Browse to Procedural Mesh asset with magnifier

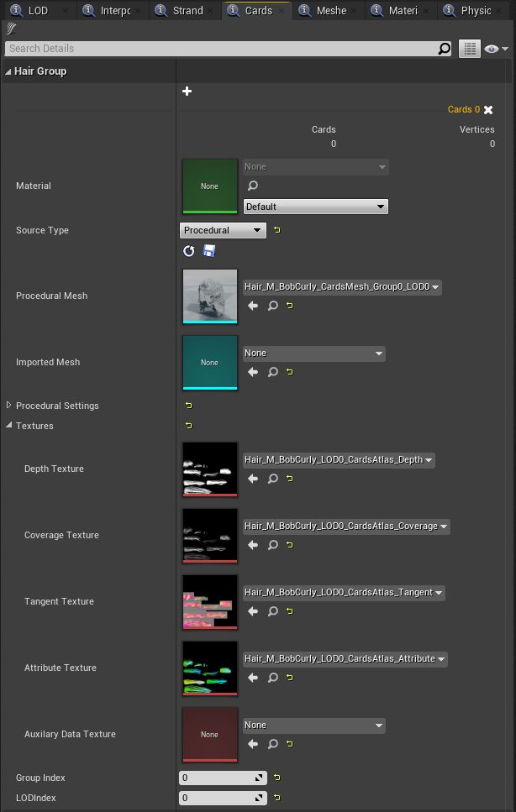[x=273, y=306]
